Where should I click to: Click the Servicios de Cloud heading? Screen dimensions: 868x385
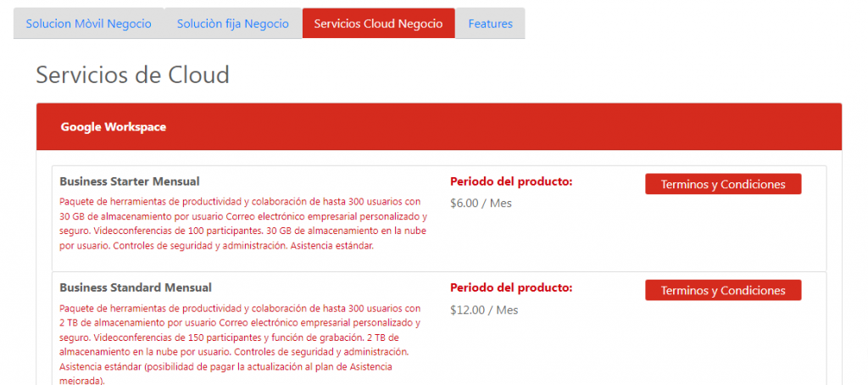pyautogui.click(x=133, y=75)
